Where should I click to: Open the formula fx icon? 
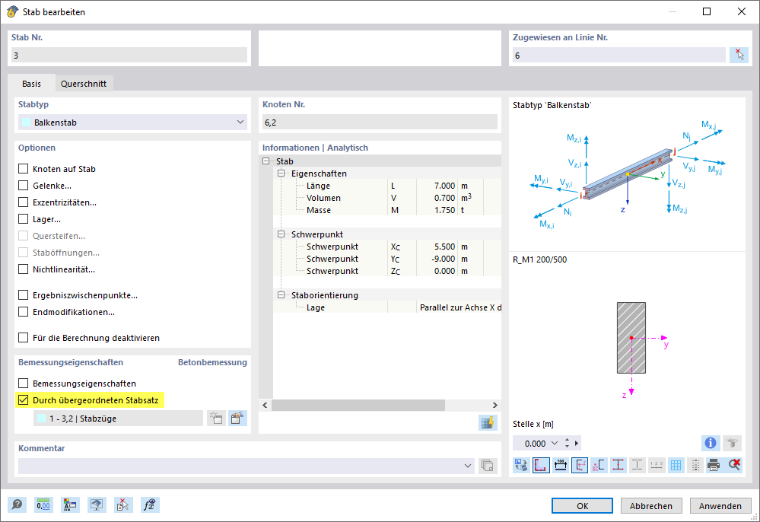click(x=150, y=505)
